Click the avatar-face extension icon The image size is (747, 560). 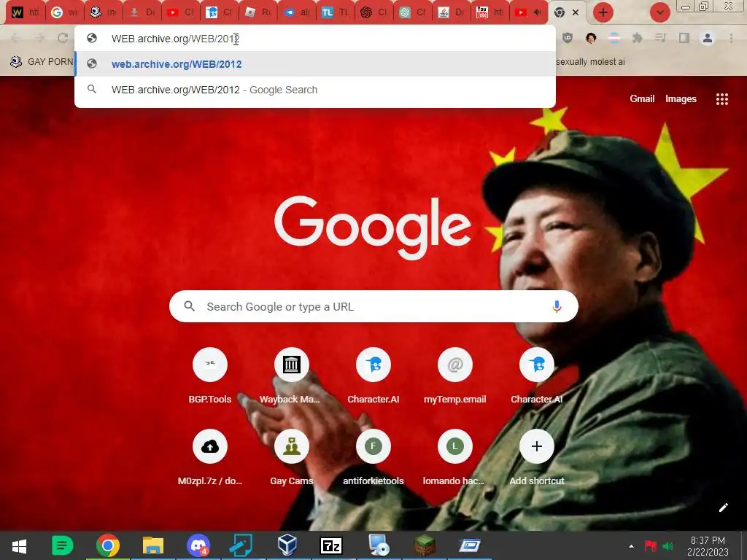tap(591, 38)
